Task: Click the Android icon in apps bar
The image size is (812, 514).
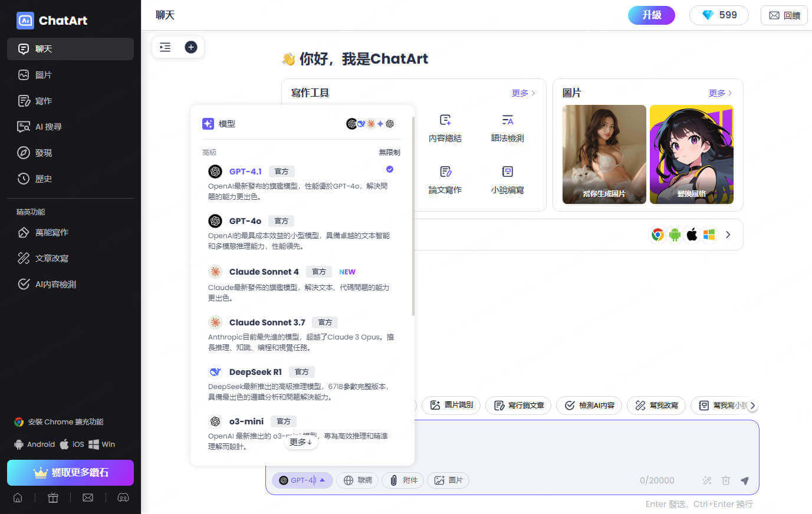Action: (675, 235)
